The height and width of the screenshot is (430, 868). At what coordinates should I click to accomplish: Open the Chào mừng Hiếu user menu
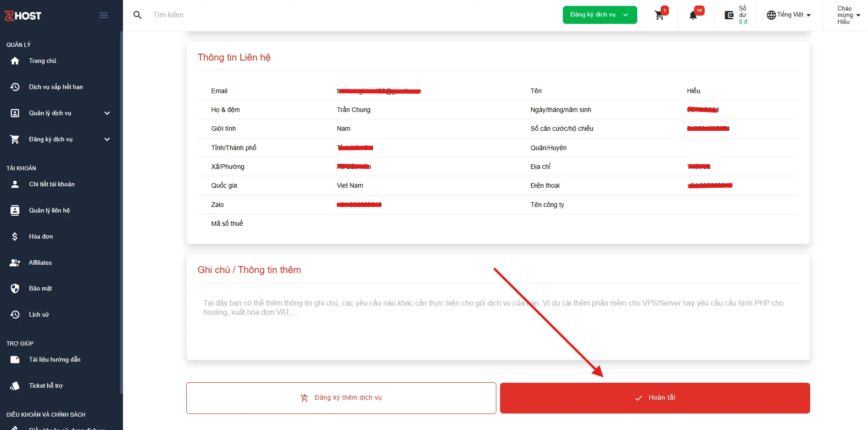[x=848, y=15]
